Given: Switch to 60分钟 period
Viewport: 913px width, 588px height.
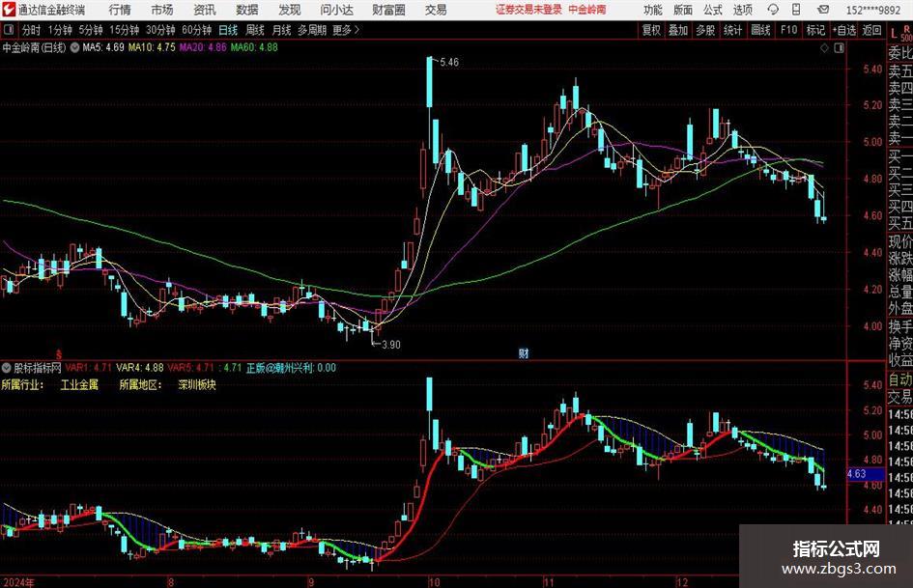Looking at the screenshot, I should click(x=197, y=30).
